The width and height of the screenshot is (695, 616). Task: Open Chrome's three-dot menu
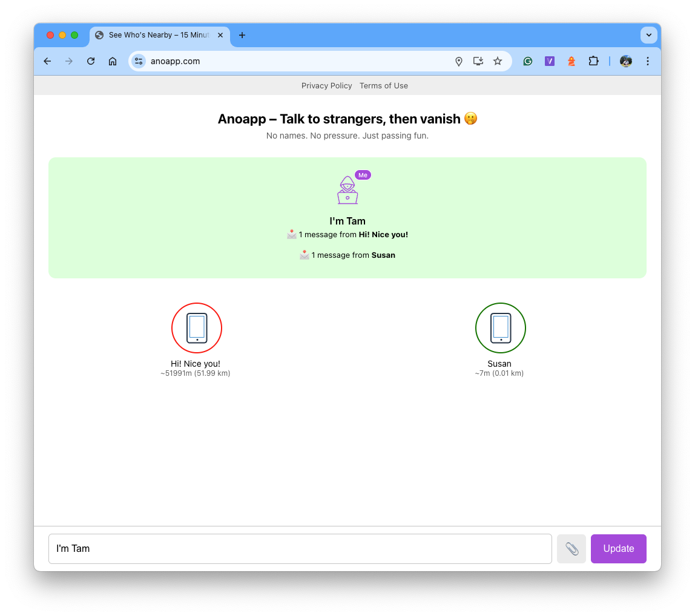click(648, 61)
